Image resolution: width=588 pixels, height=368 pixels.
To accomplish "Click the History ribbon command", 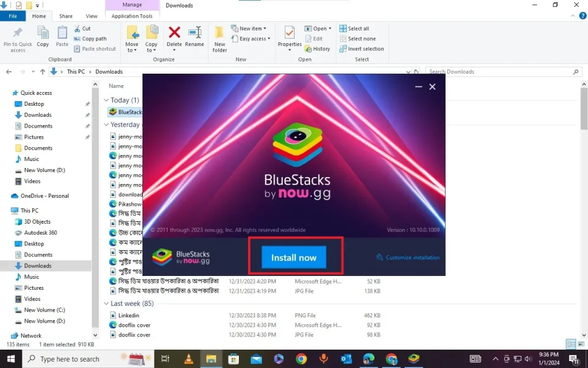I will [317, 49].
